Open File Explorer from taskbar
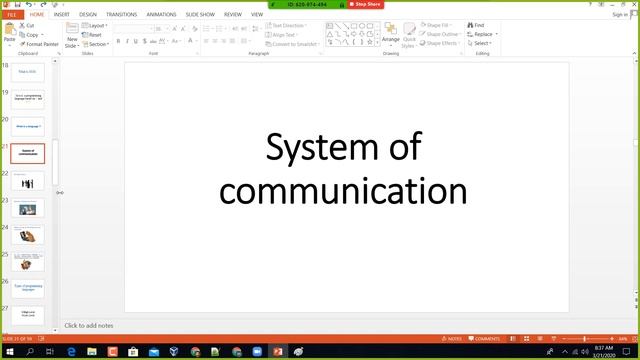Viewport: 640px width, 360px height. (92, 351)
